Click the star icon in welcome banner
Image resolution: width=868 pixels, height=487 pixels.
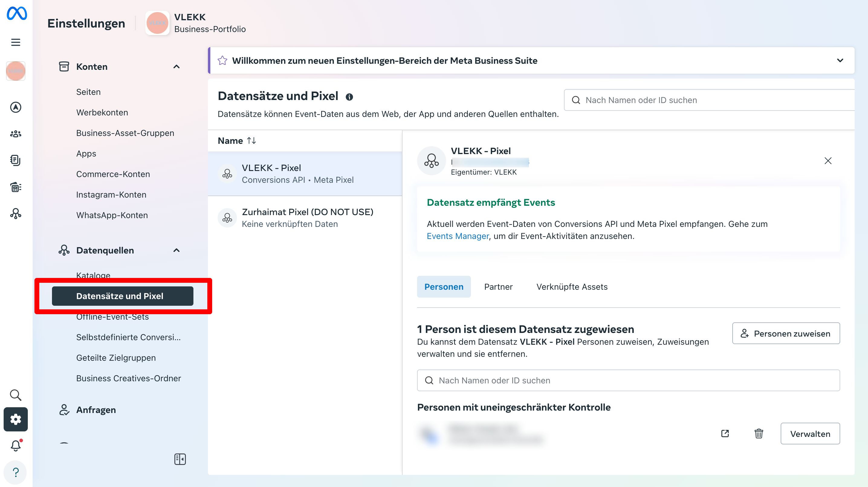222,61
